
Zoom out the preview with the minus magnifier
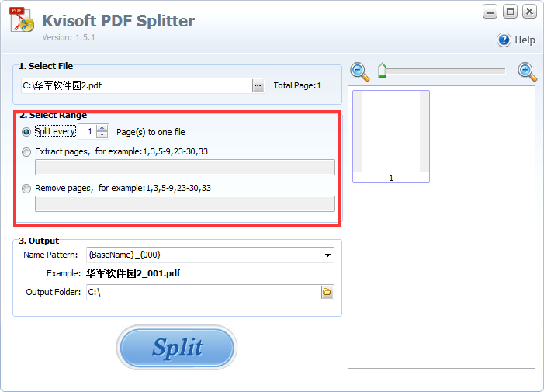pos(360,71)
